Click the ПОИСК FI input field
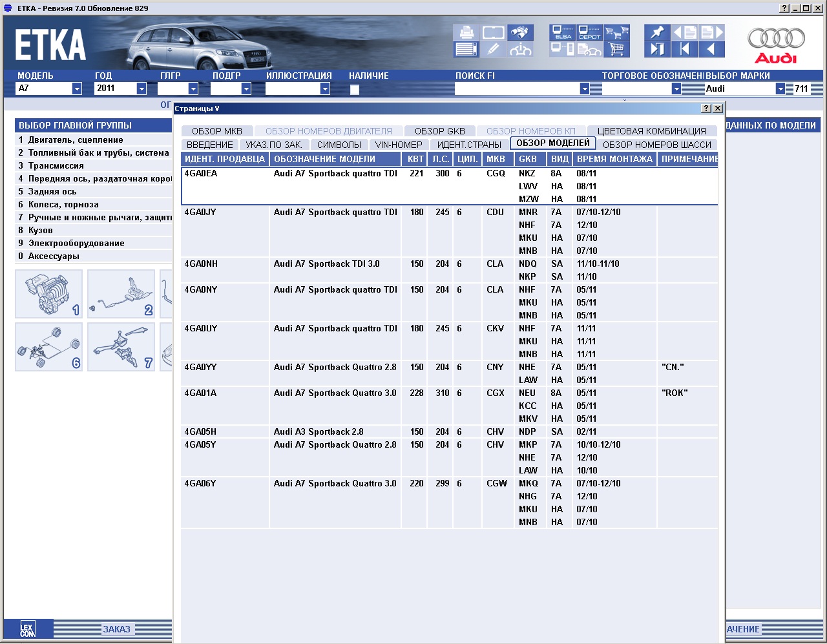The image size is (827, 644). tap(517, 89)
